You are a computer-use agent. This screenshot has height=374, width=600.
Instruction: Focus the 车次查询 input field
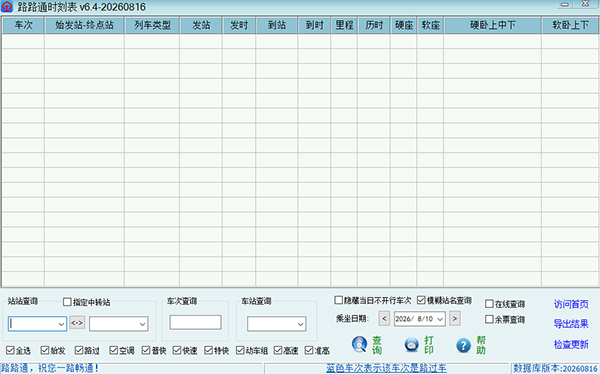pos(196,322)
